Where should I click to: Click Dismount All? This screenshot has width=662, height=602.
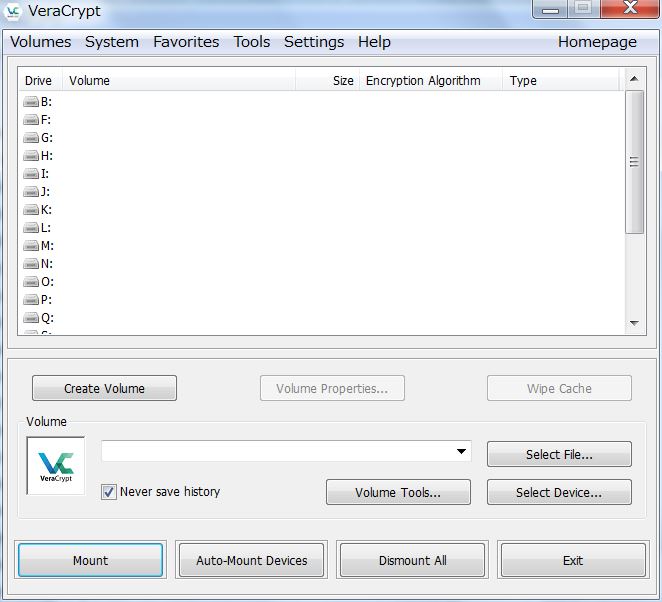[412, 560]
